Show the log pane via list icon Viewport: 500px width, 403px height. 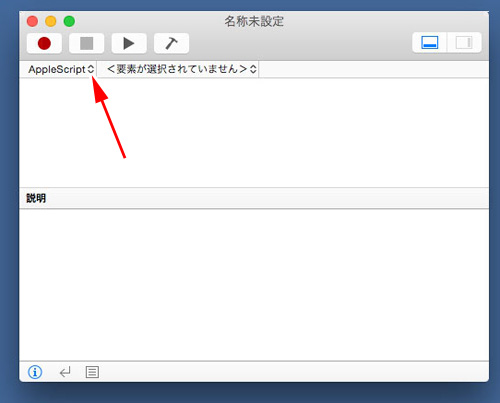click(92, 372)
